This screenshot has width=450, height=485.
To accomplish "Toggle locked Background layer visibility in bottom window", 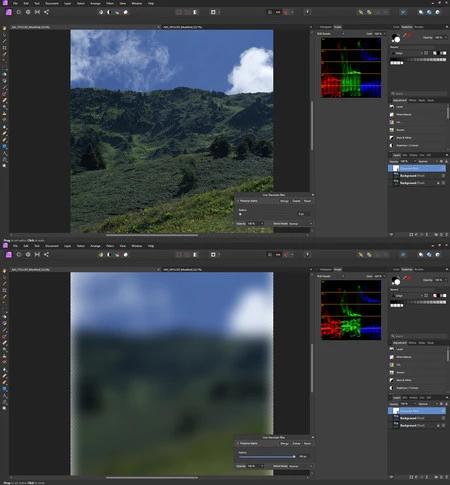I will pos(443,426).
